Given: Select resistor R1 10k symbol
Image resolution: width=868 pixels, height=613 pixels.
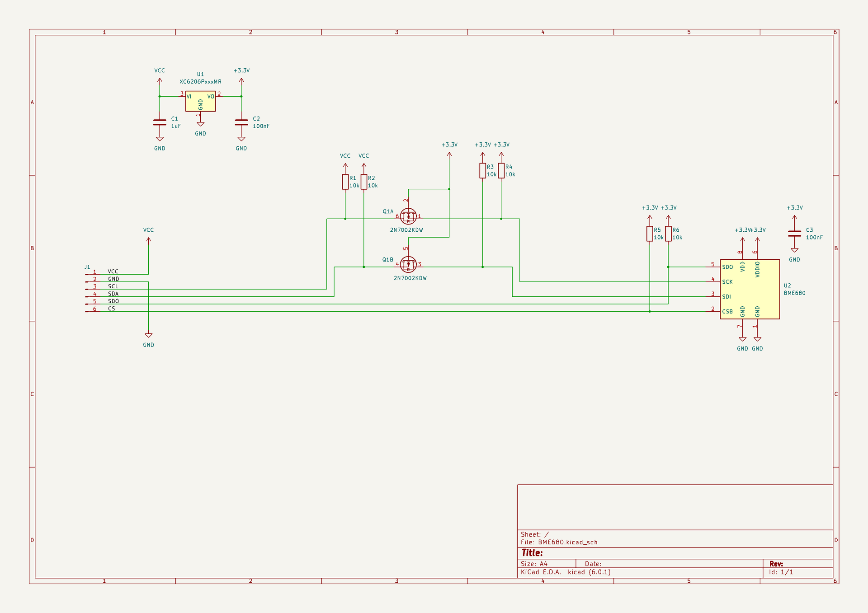Looking at the screenshot, I should click(x=345, y=182).
